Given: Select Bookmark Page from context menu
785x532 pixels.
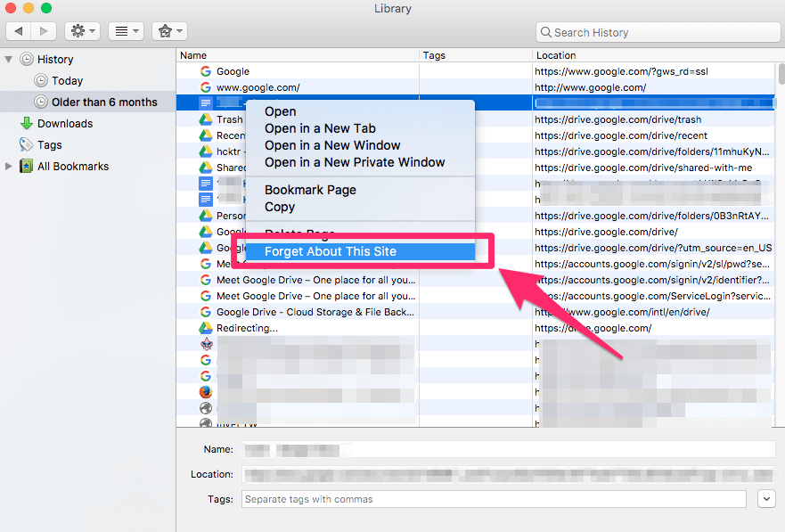Looking at the screenshot, I should [x=310, y=190].
